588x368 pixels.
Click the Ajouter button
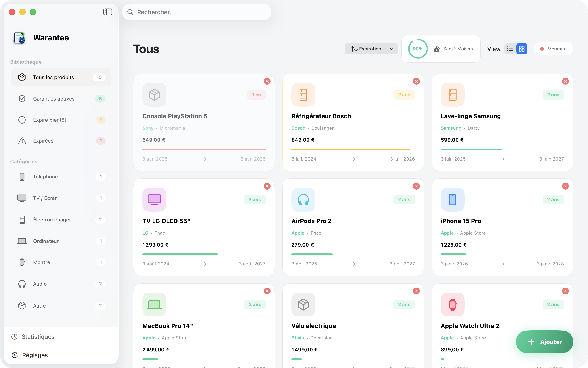[544, 342]
